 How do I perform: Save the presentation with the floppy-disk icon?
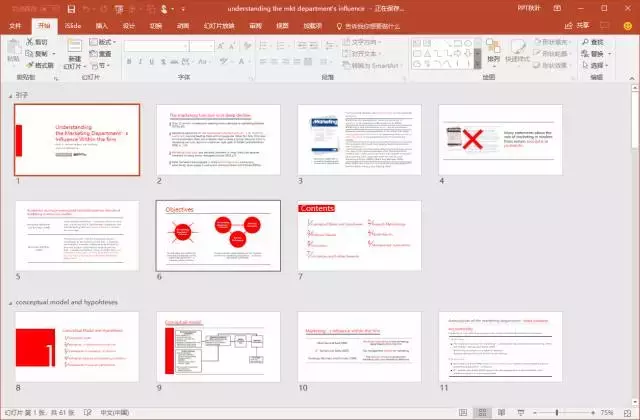[x=71, y=9]
